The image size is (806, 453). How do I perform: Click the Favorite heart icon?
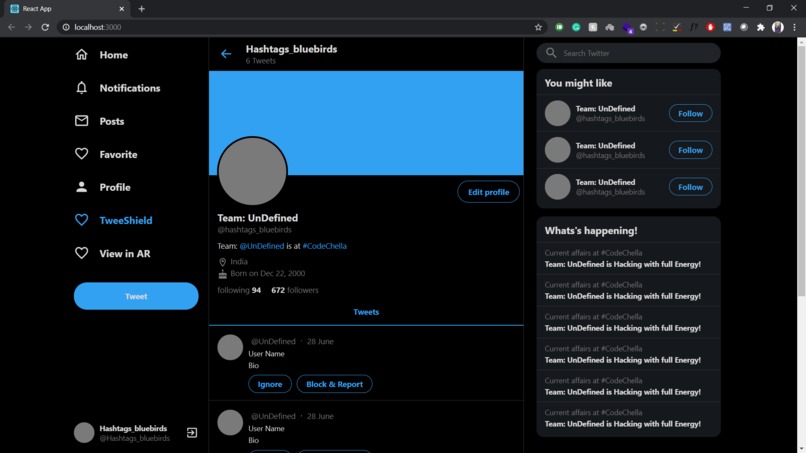click(81, 154)
